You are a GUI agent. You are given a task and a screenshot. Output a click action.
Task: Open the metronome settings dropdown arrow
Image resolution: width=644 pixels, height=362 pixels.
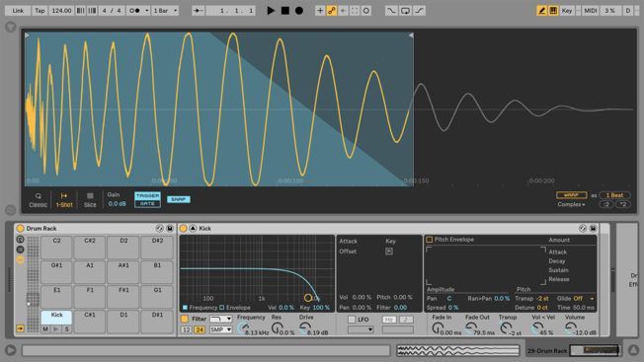tap(147, 11)
